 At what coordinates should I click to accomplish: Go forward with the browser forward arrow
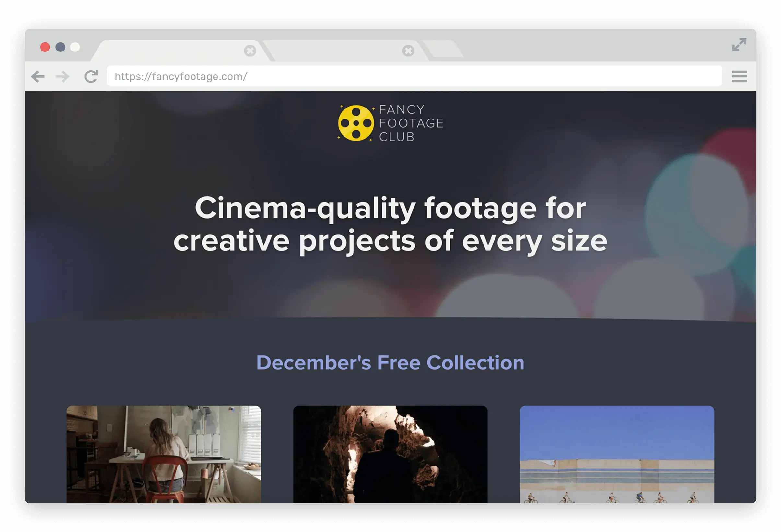(63, 76)
